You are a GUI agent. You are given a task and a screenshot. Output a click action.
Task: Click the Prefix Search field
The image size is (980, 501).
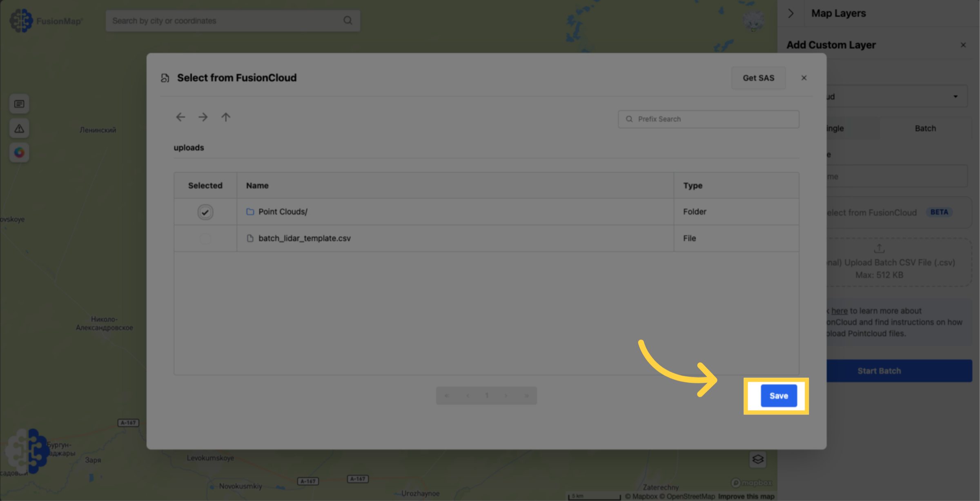point(708,119)
